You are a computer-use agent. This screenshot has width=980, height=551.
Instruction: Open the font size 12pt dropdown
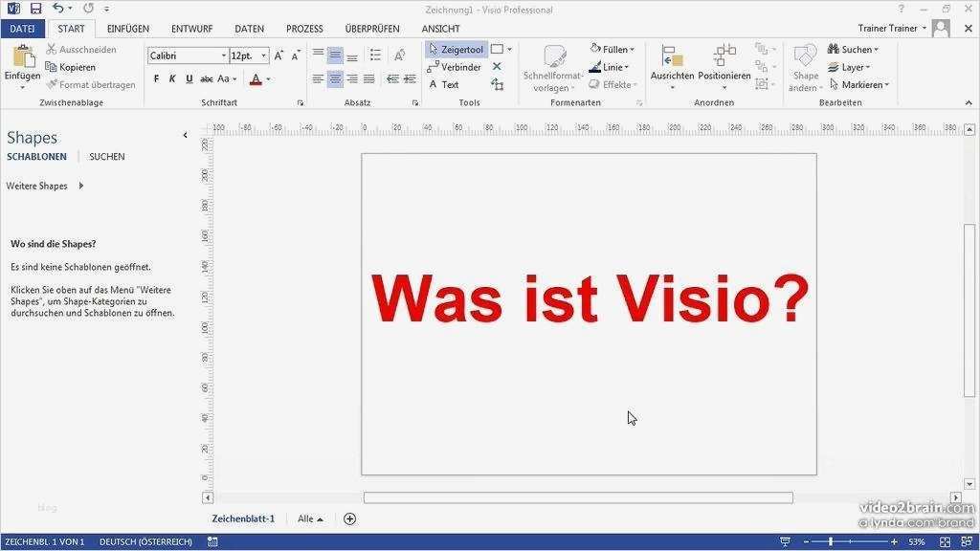click(263, 55)
